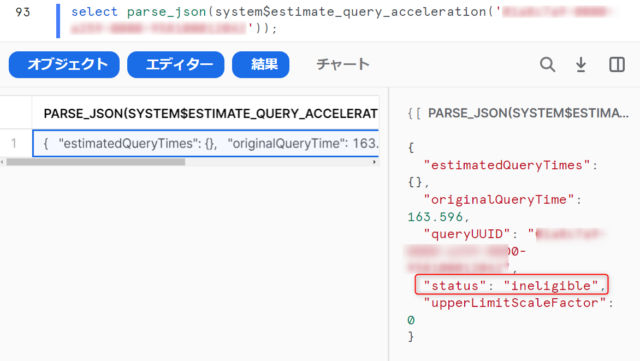Click the "upperLimitScaleFactor" key
The width and height of the screenshot is (640, 361).
point(515,303)
